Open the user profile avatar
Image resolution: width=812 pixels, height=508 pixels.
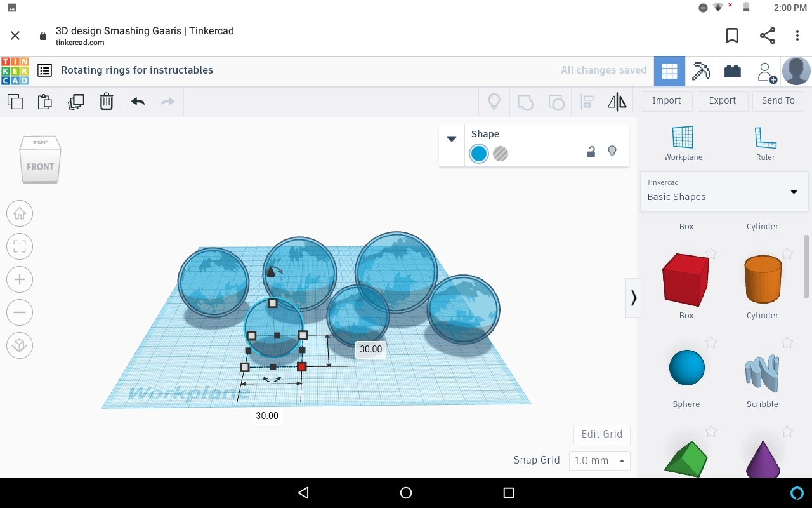click(x=796, y=71)
